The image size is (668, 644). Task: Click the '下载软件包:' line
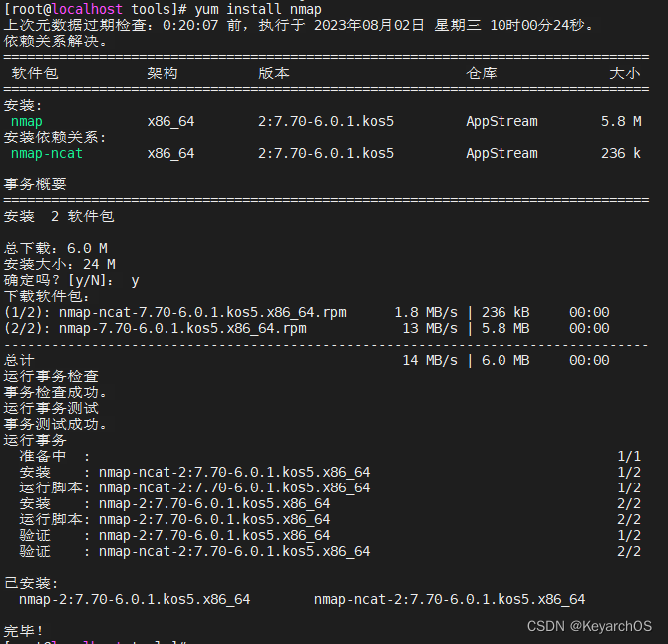click(x=47, y=296)
